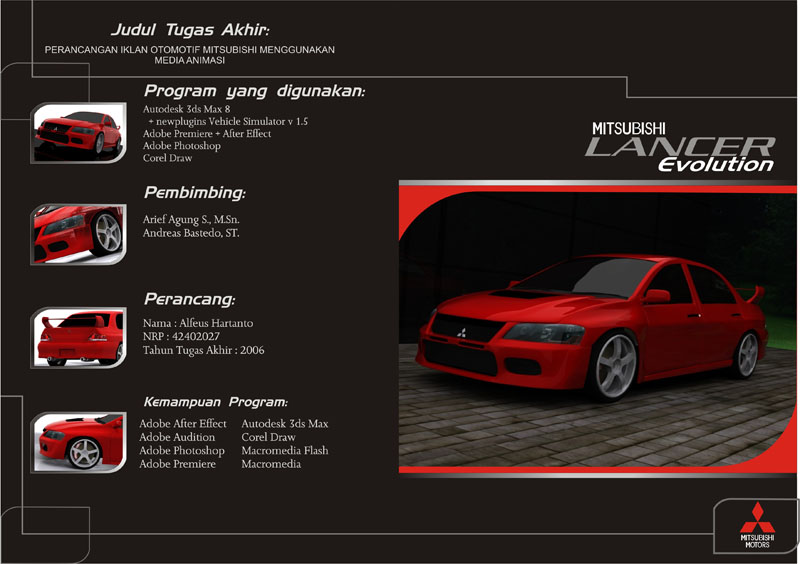Click the Tahun Tugas Akhir : 2006 text
Viewport: 800px width, 564px height.
click(x=204, y=351)
